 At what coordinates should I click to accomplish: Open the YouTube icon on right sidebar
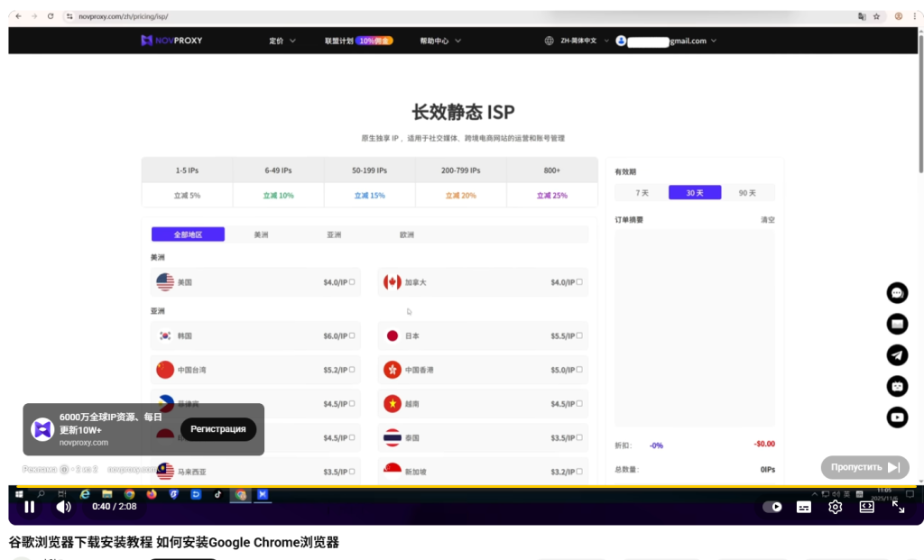click(x=896, y=418)
